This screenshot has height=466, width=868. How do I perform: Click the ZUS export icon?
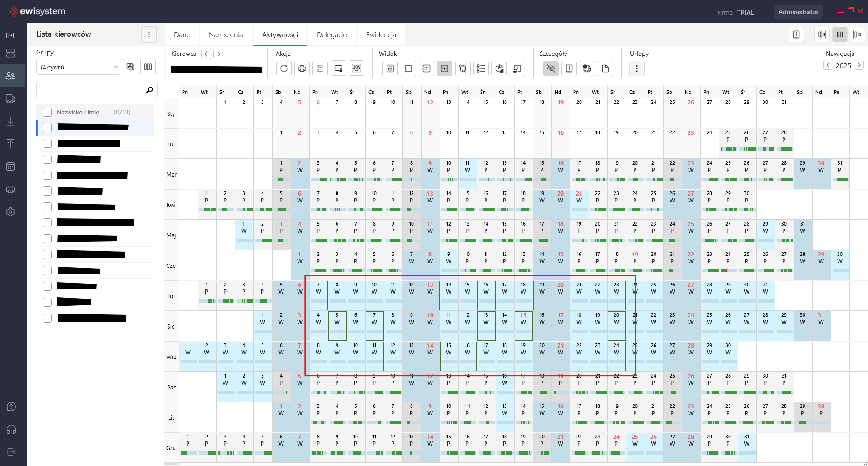point(357,69)
